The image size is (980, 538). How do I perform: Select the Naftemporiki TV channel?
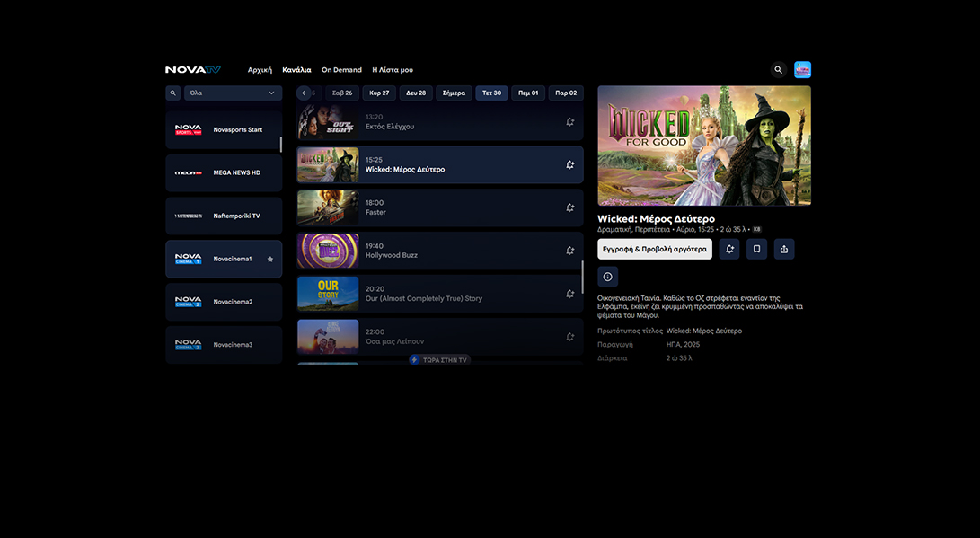[224, 216]
